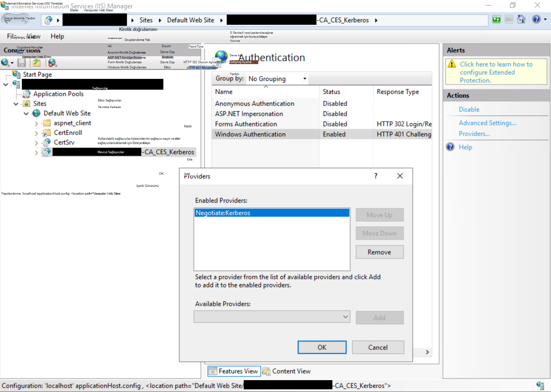551x392 pixels.
Task: Click the Content View icon
Action: pos(266,371)
